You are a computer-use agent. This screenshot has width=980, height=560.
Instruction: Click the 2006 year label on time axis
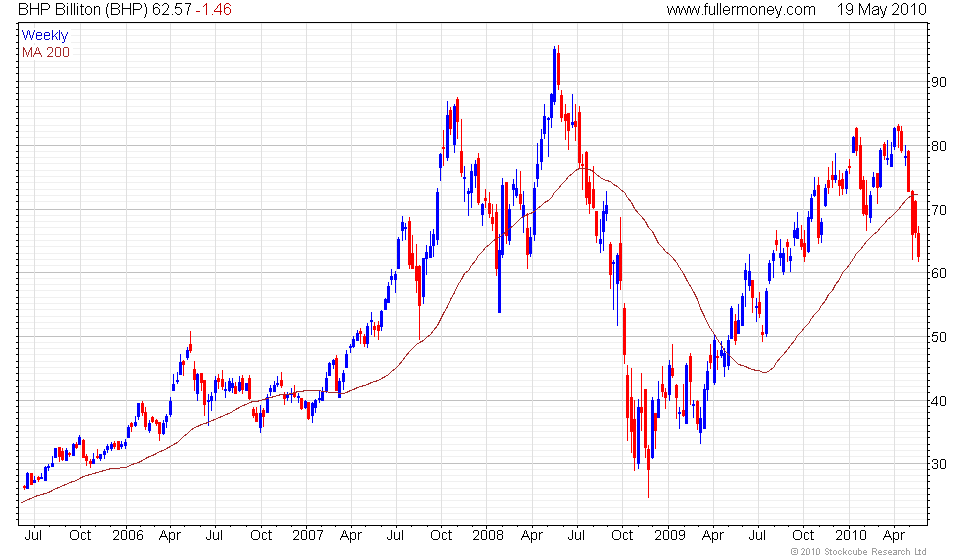(128, 536)
